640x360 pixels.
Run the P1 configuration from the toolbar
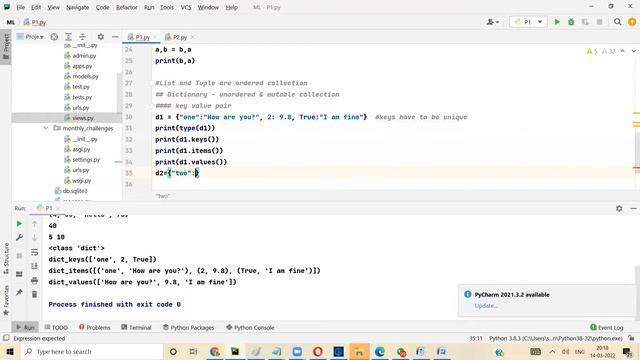point(557,22)
